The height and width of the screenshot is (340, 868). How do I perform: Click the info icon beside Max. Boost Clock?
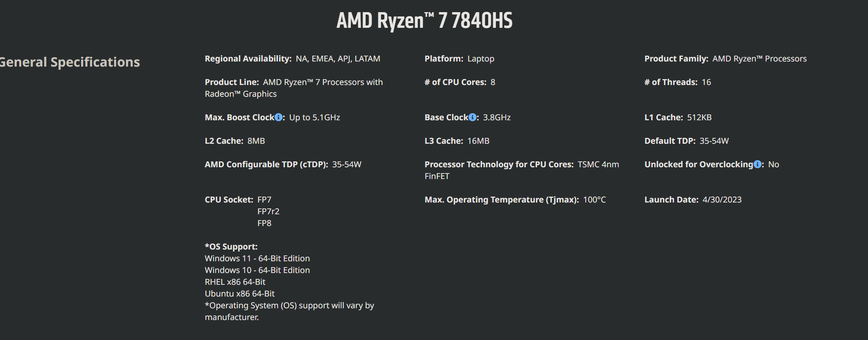(278, 118)
